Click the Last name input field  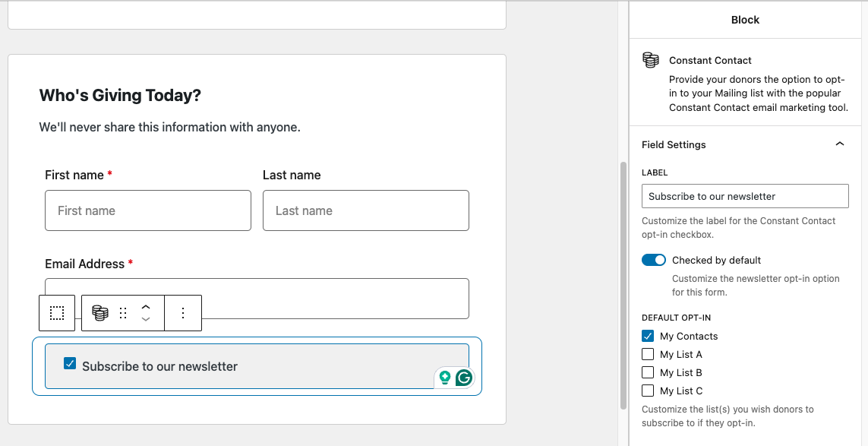365,210
